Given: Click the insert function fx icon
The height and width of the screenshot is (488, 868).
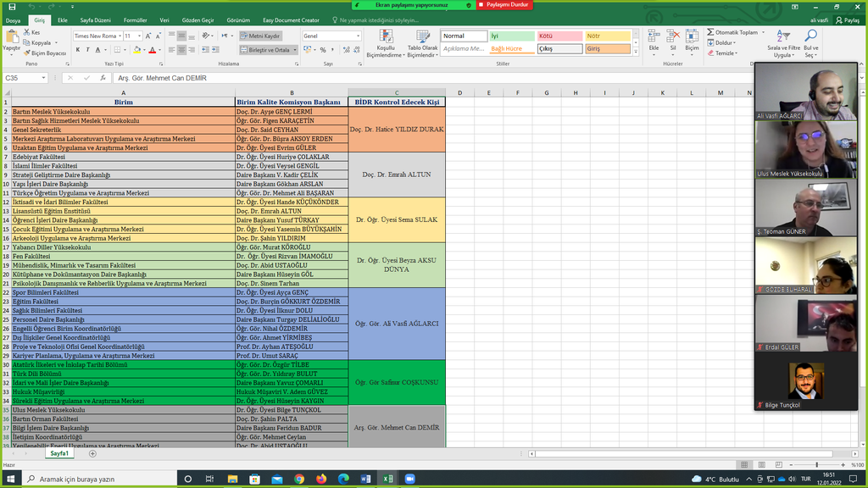Looking at the screenshot, I should coord(103,78).
